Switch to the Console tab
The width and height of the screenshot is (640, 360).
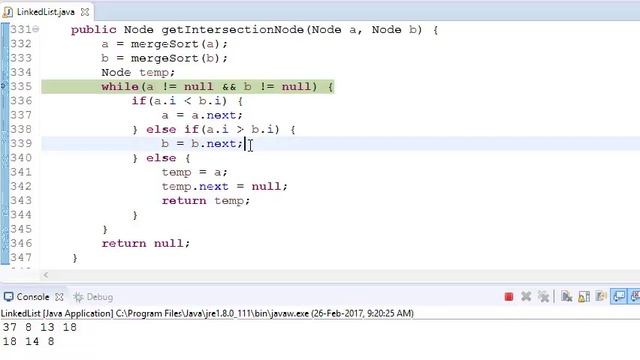[x=33, y=297]
